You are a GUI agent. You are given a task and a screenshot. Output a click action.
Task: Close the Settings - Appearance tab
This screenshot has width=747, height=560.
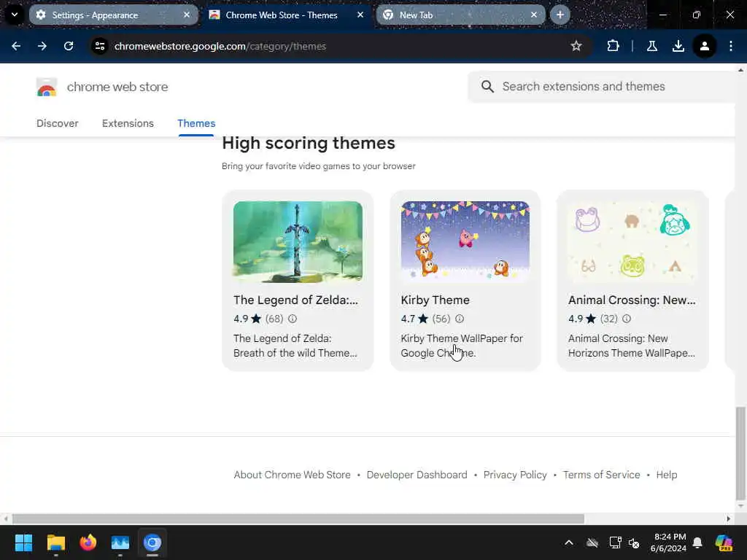187,15
